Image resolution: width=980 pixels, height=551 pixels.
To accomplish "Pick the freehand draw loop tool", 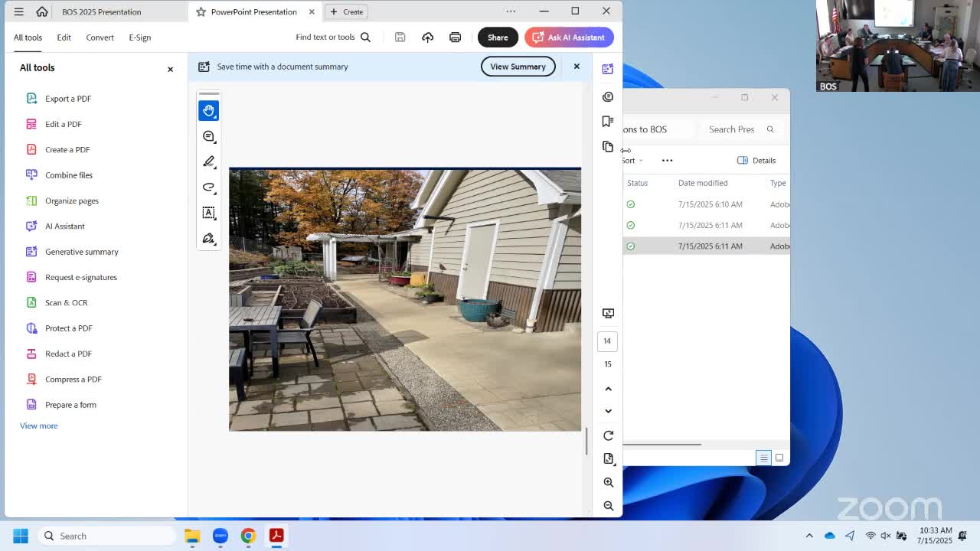I will [x=208, y=187].
